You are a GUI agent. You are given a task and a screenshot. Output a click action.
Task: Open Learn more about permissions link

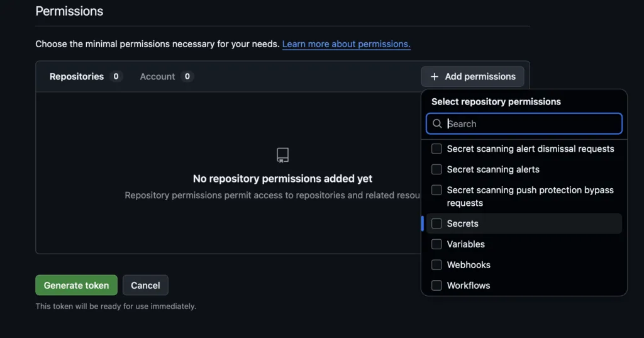point(346,44)
